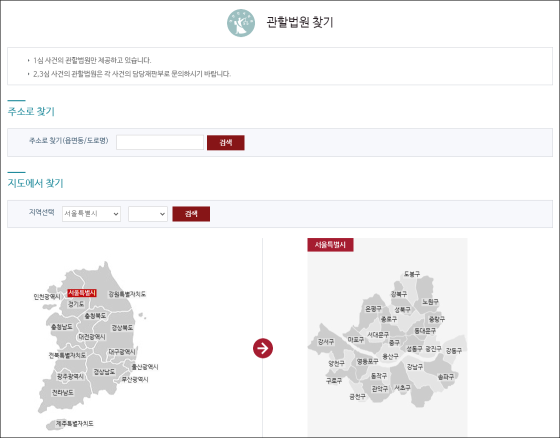Select 대전광역시 on the Korea map
The height and width of the screenshot is (442, 560).
[x=92, y=337]
